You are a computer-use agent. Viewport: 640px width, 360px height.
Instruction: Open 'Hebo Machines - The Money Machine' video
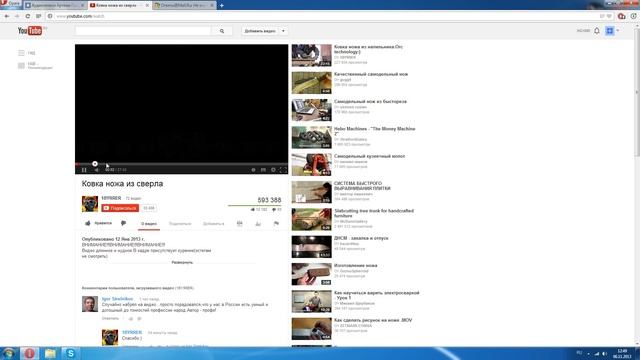point(374,131)
